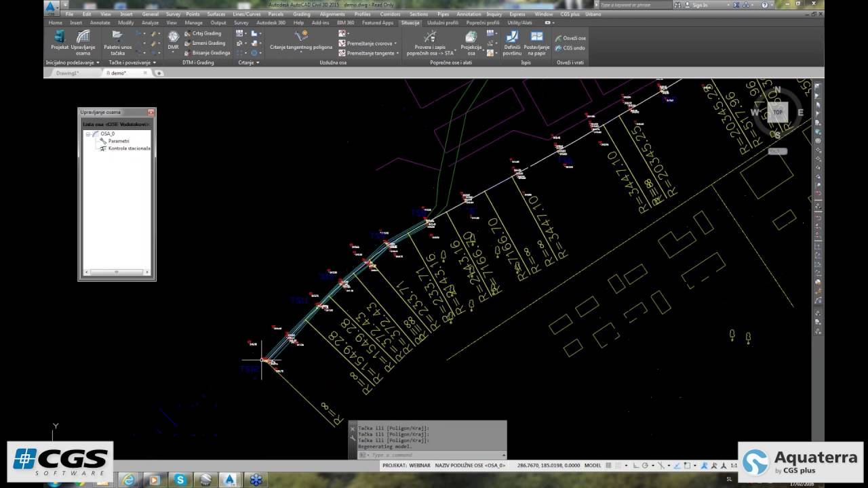Click the horizontal scrollbar in axis panel
868x488 pixels.
click(116, 272)
